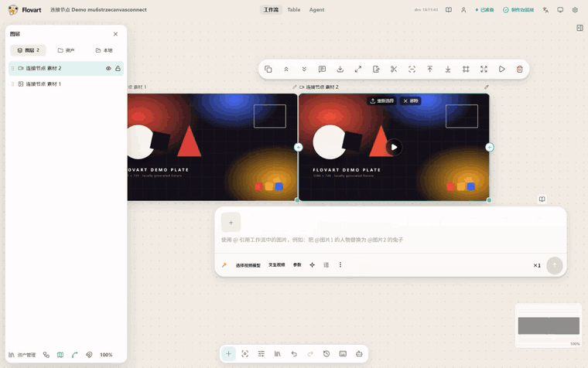Download the node using tray download icon
Image resolution: width=588 pixels, height=368 pixels.
340,69
